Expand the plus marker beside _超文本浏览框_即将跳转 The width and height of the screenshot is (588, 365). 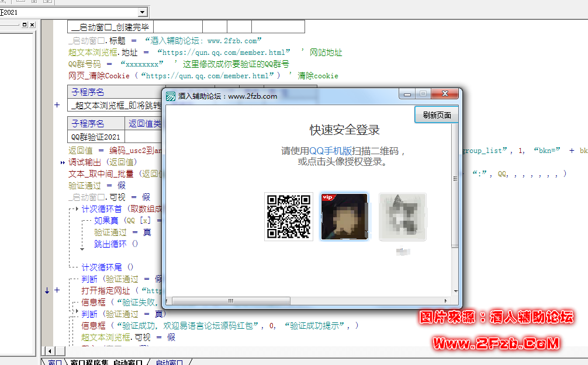tap(57, 105)
